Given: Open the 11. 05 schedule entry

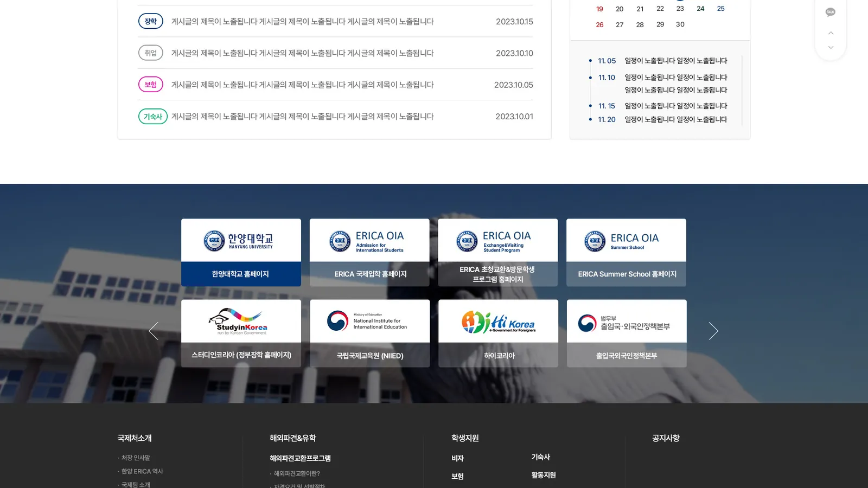Looking at the screenshot, I should (658, 61).
